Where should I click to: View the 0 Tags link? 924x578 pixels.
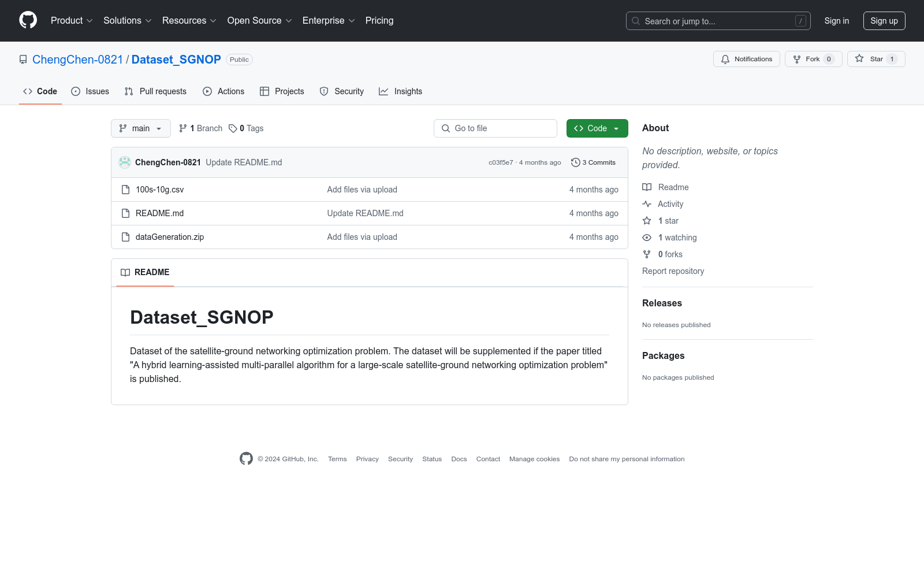(246, 128)
